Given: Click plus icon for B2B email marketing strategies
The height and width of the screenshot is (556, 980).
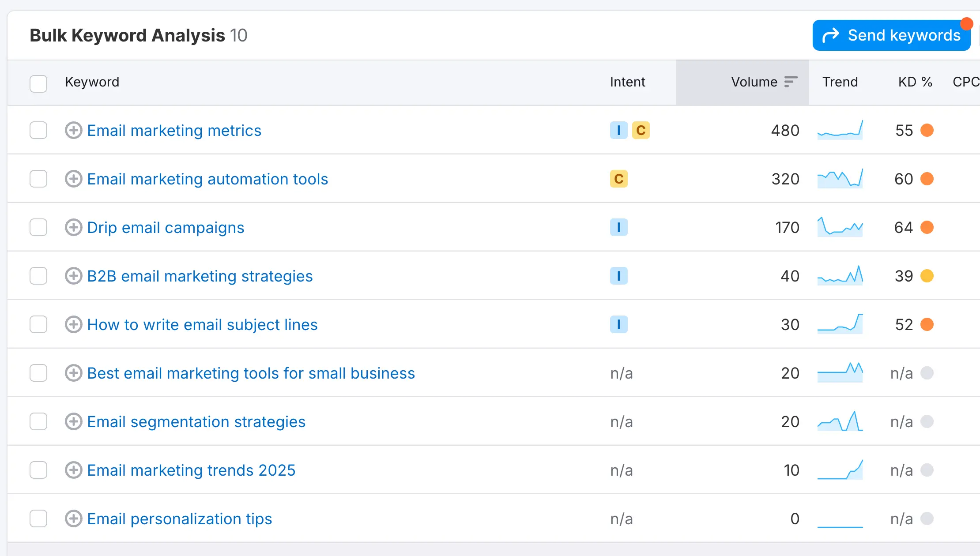Looking at the screenshot, I should [73, 276].
